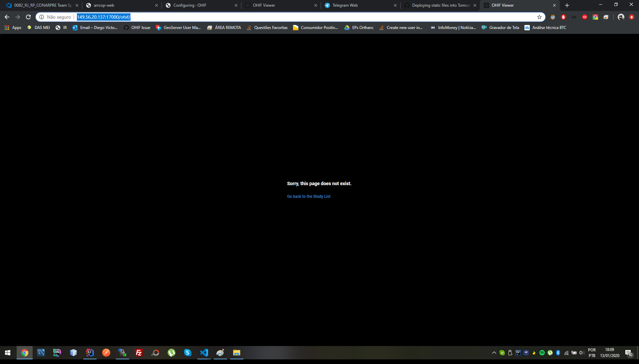Click the safely remove hardware tray icon
This screenshot has width=639, height=364.
pos(510,353)
